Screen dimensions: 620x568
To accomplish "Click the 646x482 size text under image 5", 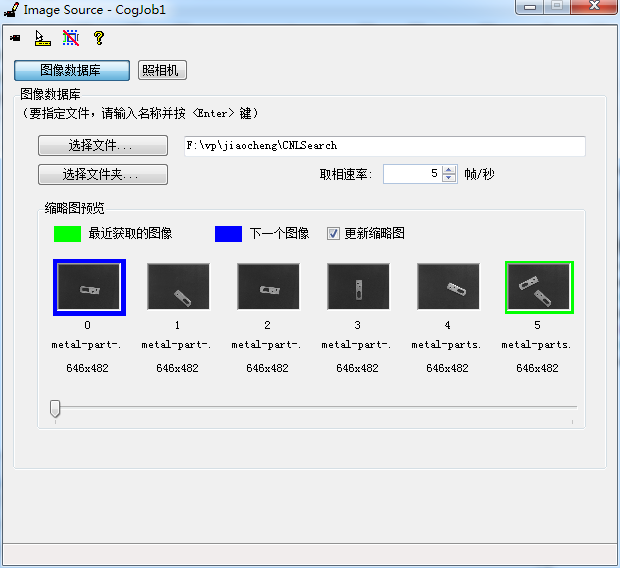I will click(537, 368).
